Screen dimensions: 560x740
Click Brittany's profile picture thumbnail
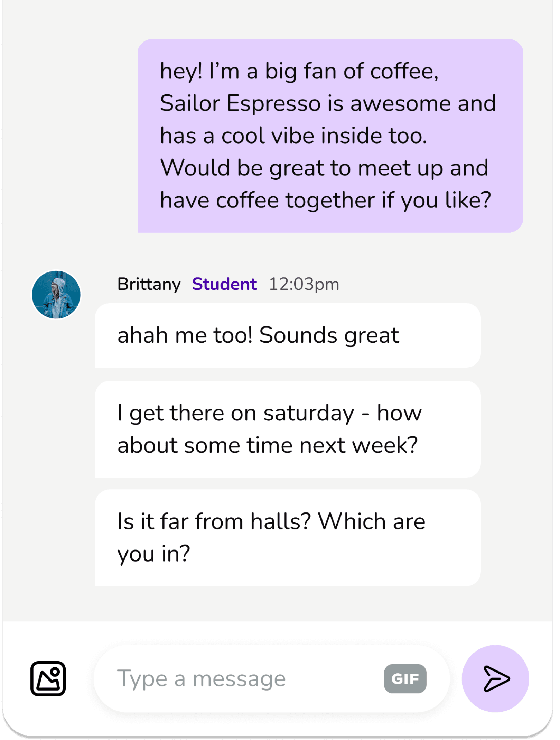coord(56,295)
